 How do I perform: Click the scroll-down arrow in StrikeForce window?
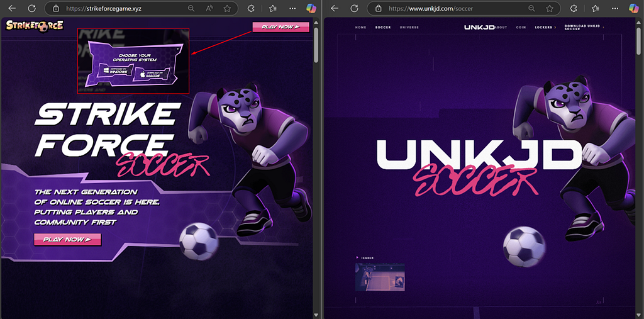point(316,315)
